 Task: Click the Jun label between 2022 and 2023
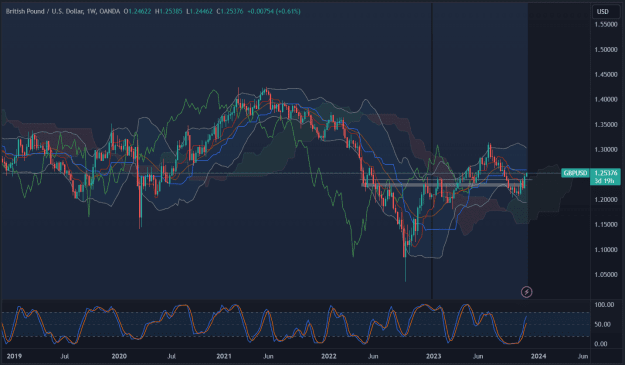373,356
